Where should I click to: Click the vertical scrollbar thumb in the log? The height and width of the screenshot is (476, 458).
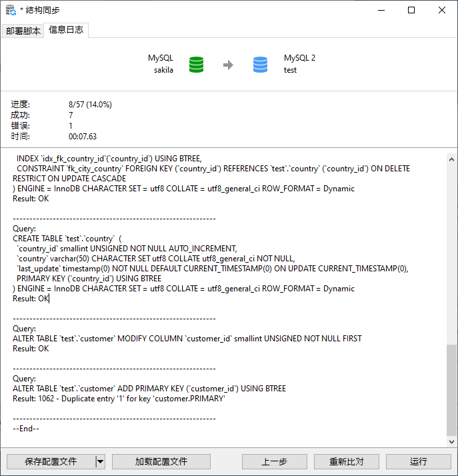(451, 390)
